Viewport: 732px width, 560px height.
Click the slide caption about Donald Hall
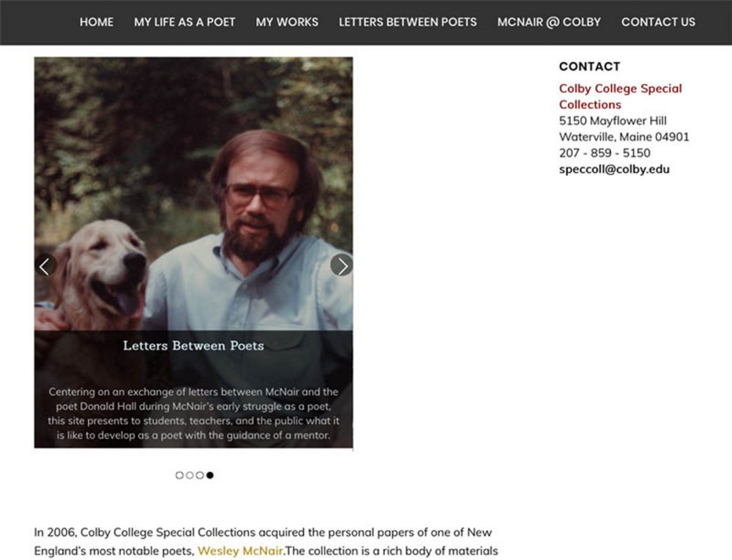coord(193,414)
